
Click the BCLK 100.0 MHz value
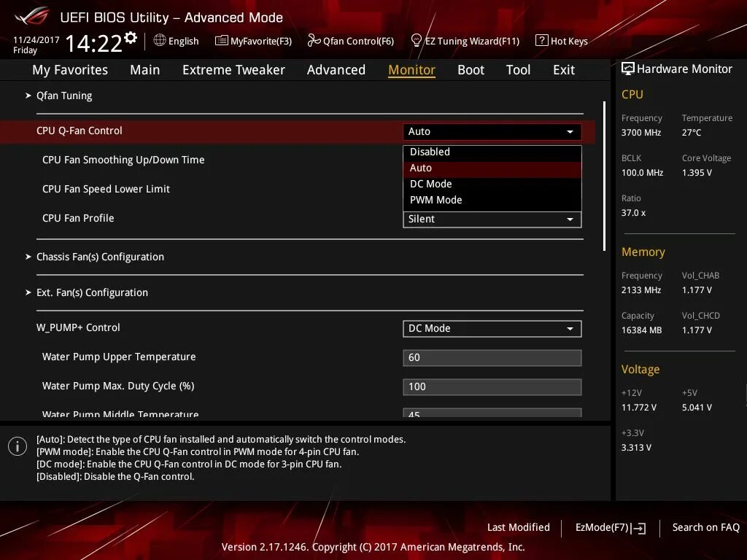pyautogui.click(x=642, y=172)
